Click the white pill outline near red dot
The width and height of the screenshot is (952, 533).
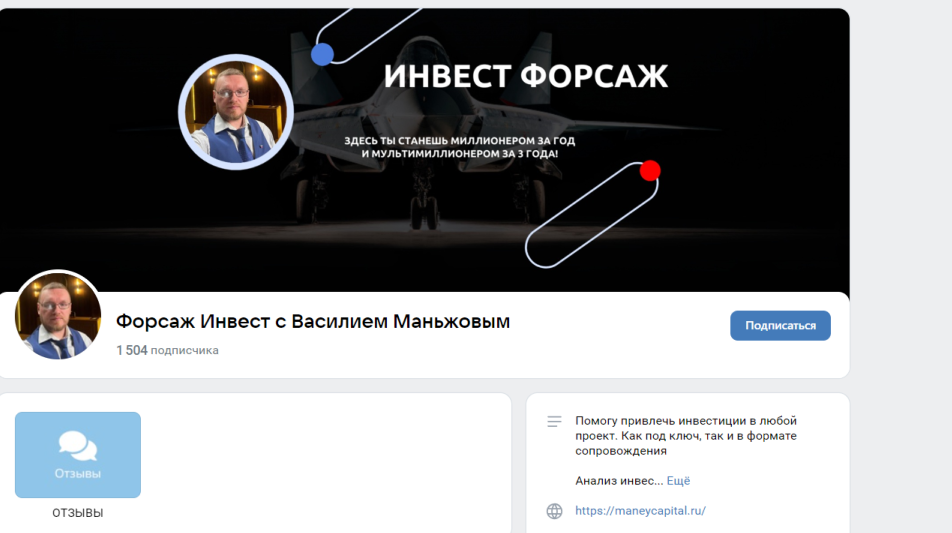tap(592, 215)
